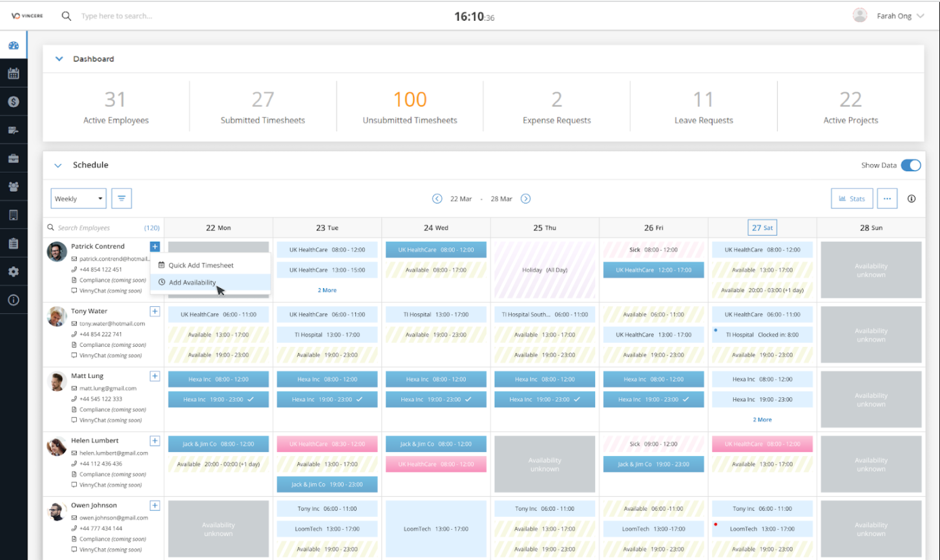Open the Stats view button
Screen dimensions: 940x560
coord(851,198)
